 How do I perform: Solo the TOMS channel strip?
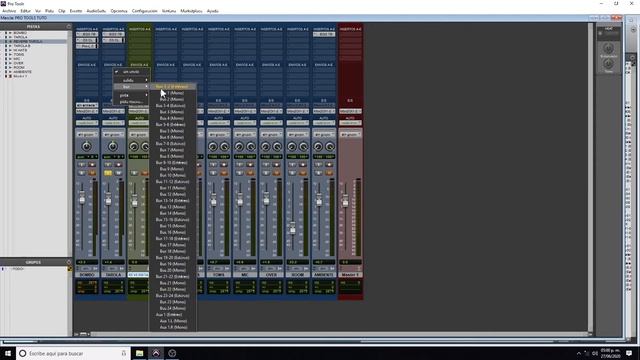click(213, 173)
